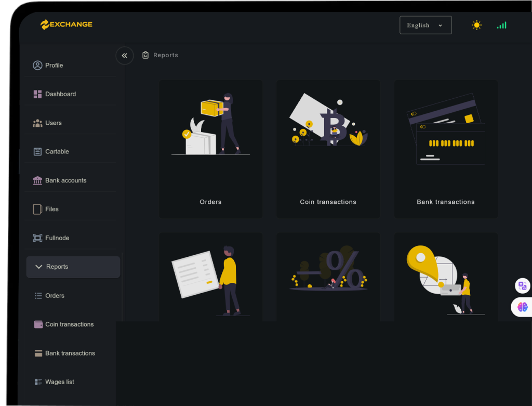This screenshot has width=532, height=406.
Task: Open the English language dropdown
Action: tap(425, 25)
